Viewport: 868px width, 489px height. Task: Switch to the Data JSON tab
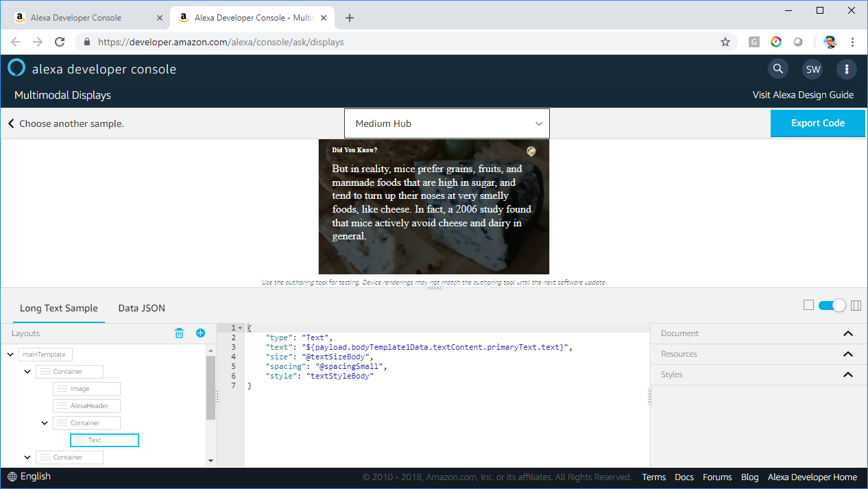pos(141,308)
